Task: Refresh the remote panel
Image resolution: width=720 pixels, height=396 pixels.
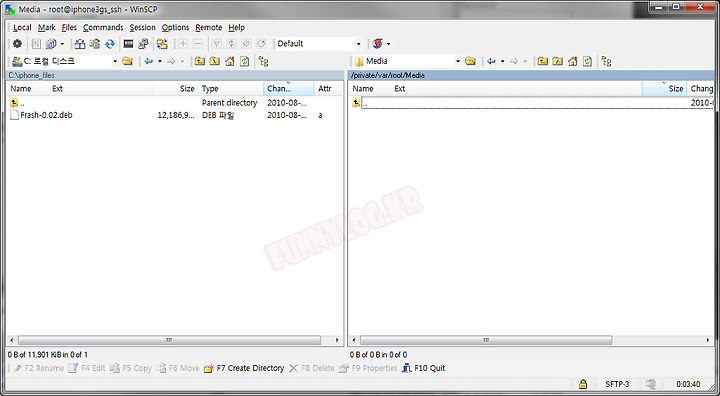Action: [587, 61]
